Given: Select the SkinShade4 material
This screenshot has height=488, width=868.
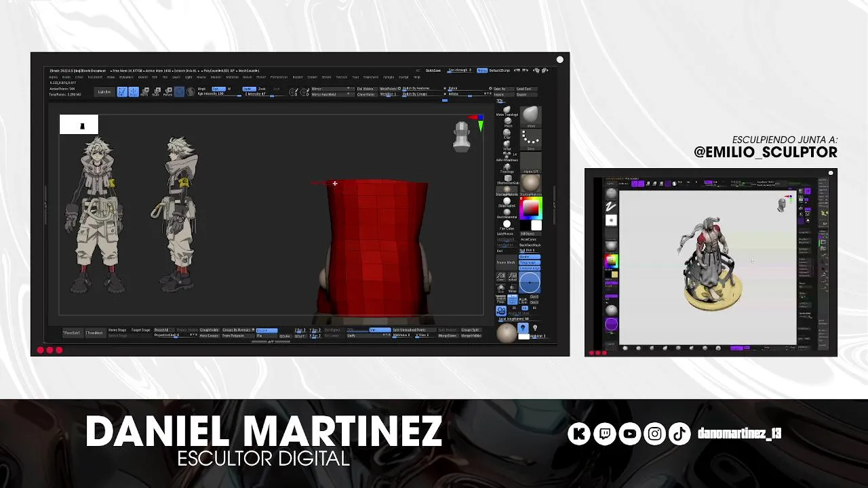Looking at the screenshot, I should [507, 201].
